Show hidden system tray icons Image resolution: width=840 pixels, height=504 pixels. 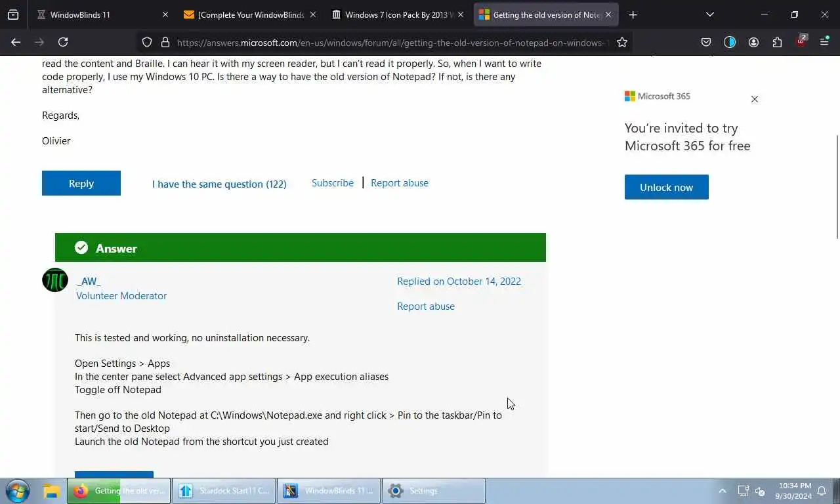click(x=723, y=491)
